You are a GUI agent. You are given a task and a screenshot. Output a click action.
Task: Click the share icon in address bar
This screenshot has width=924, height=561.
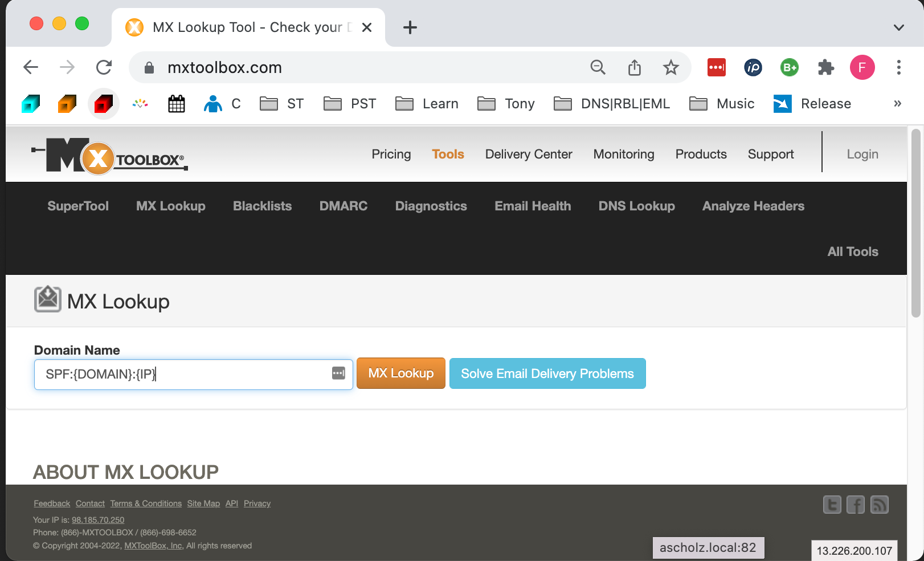click(x=634, y=68)
